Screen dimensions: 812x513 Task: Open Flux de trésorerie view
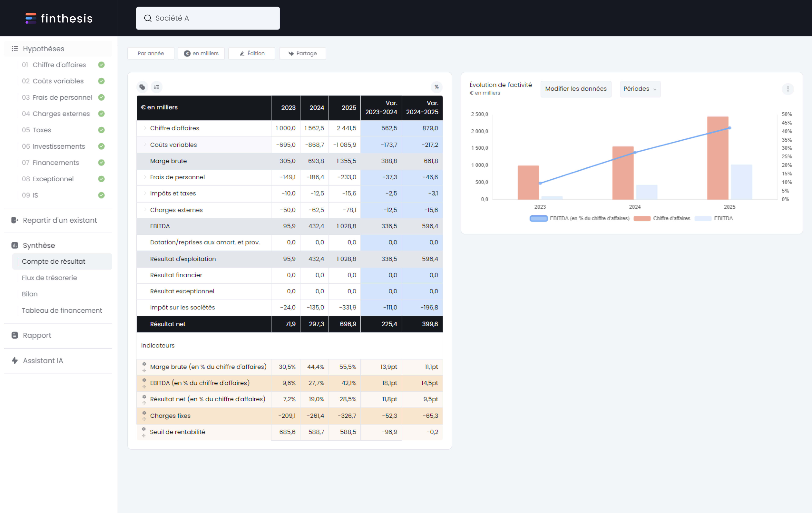coord(49,278)
